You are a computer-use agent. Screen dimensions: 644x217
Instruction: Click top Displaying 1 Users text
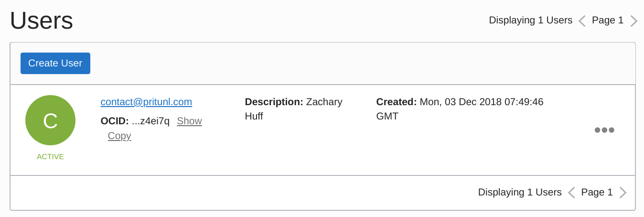(530, 20)
